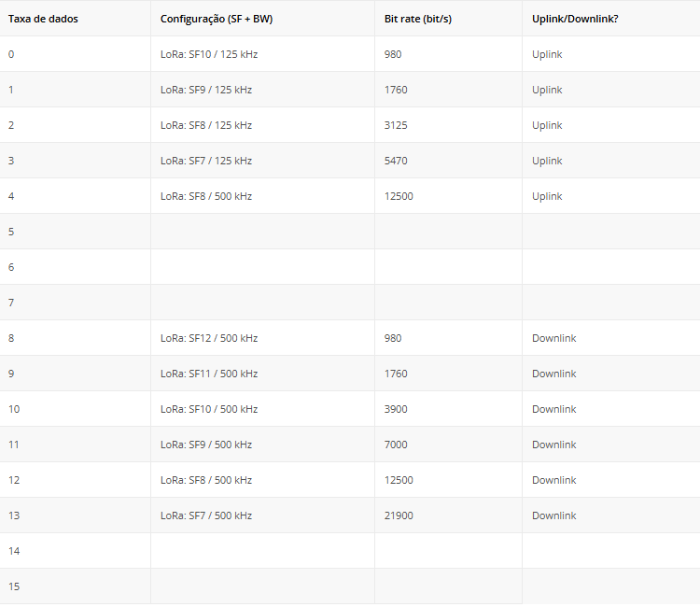Select data rate number 13 in first column
Screen dimensions: 700x607
[x=14, y=515]
